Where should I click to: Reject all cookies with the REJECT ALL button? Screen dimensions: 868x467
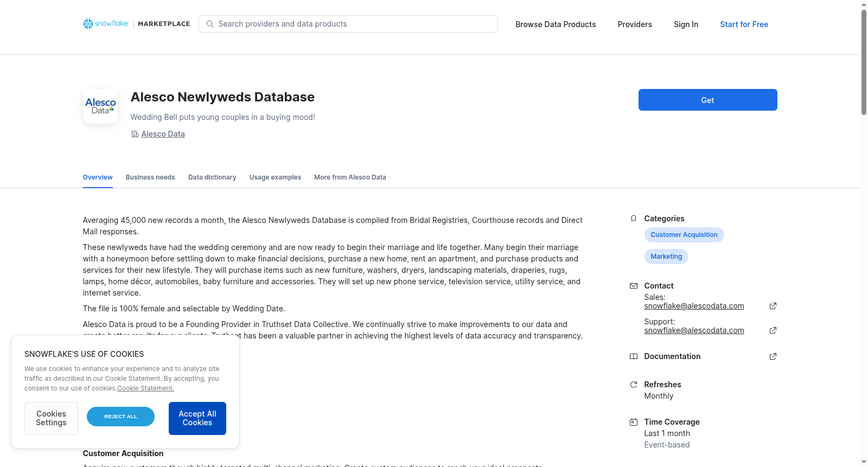pyautogui.click(x=120, y=417)
